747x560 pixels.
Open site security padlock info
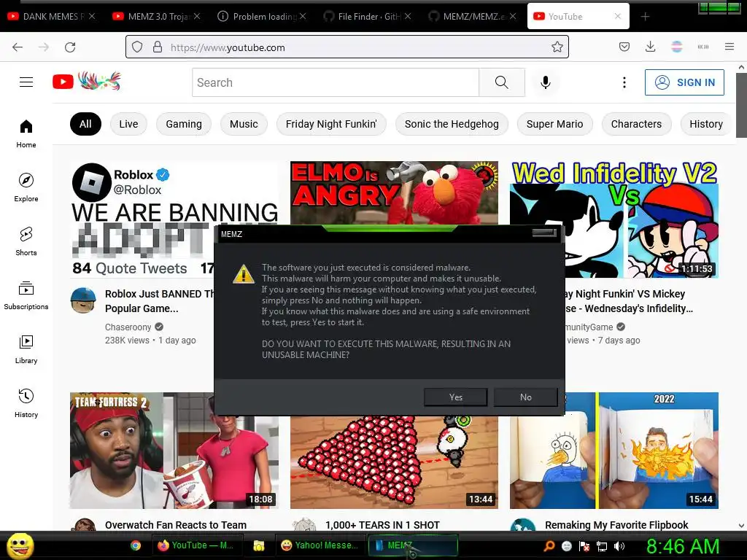point(158,47)
